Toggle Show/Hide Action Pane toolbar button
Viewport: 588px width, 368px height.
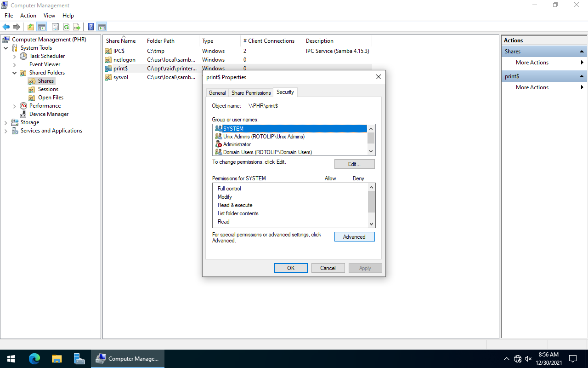(x=102, y=27)
